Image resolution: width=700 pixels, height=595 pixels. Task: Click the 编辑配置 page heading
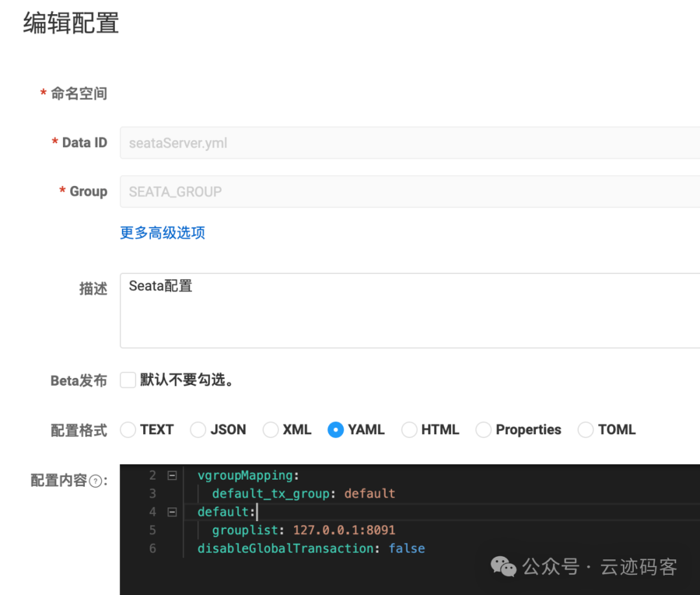tap(71, 23)
